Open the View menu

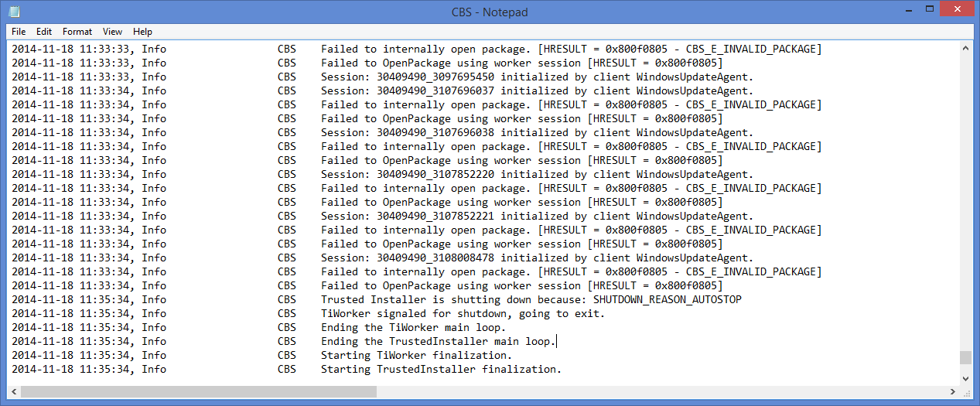112,32
